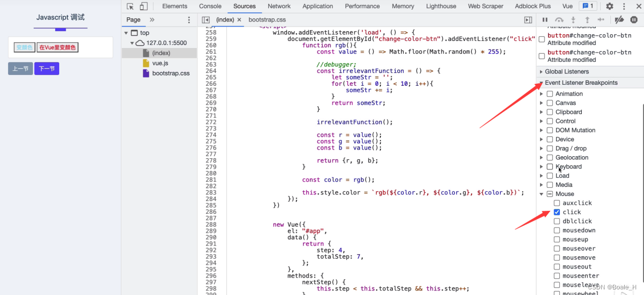
Task: Deactivate breakpoints icon
Action: pyautogui.click(x=619, y=20)
